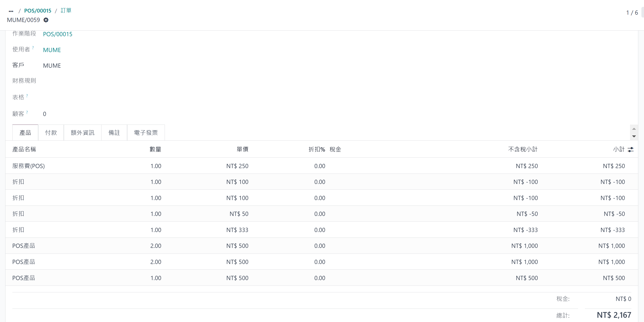The height and width of the screenshot is (322, 644).
Task: Switch to the 付款 tab
Action: pos(51,133)
